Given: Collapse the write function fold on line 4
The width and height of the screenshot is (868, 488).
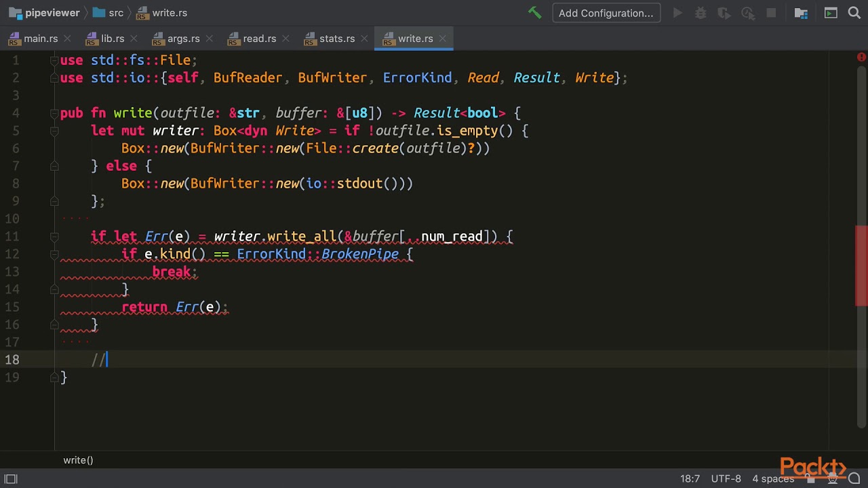Looking at the screenshot, I should click(54, 113).
